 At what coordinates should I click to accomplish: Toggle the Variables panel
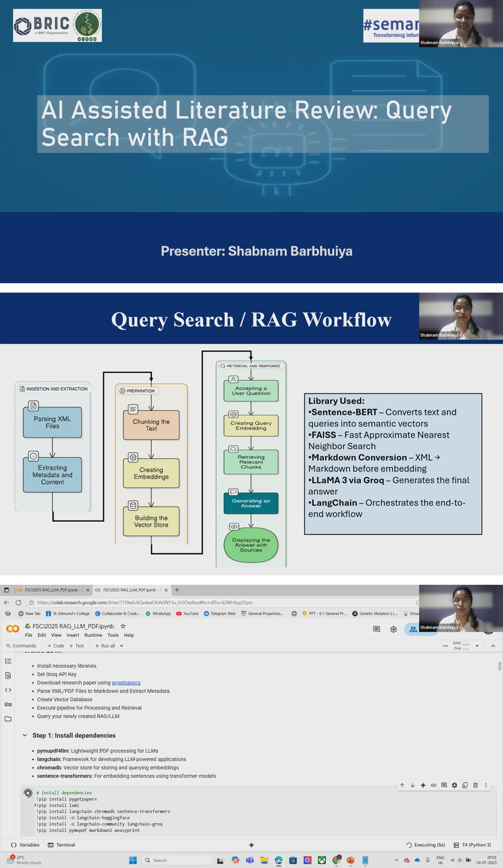pos(25,845)
